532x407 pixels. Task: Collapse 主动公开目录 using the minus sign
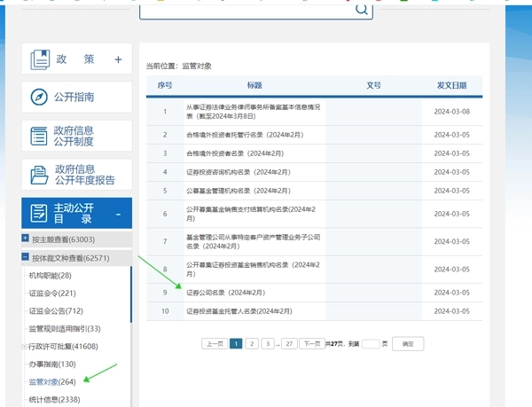click(118, 214)
